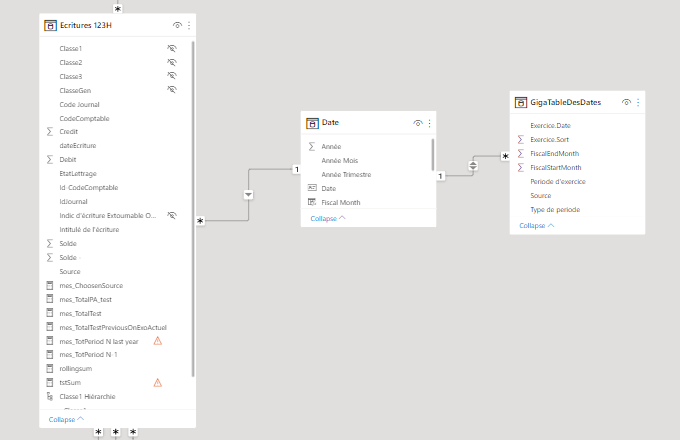Unhide the Classe2 field

(x=172, y=62)
